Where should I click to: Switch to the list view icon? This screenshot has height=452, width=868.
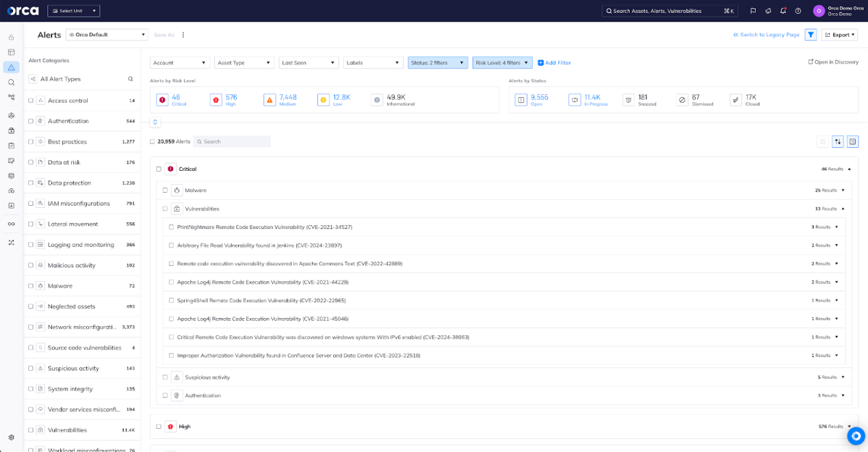click(x=853, y=141)
